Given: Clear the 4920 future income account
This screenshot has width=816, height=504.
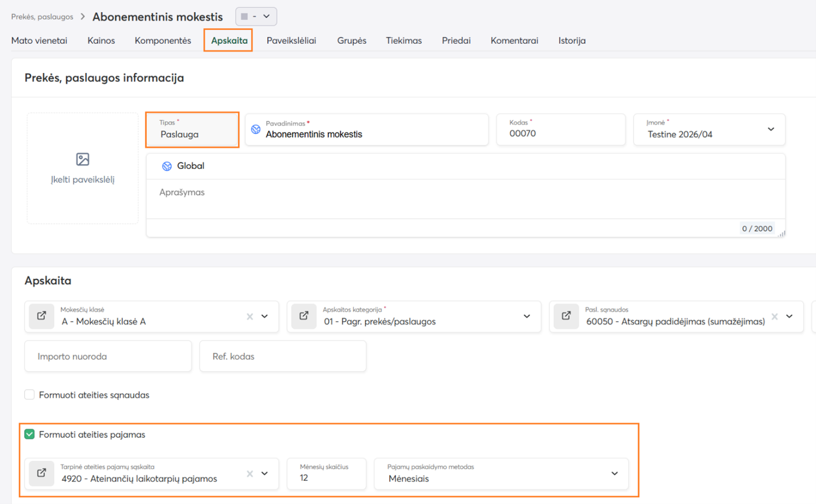Looking at the screenshot, I should (249, 474).
